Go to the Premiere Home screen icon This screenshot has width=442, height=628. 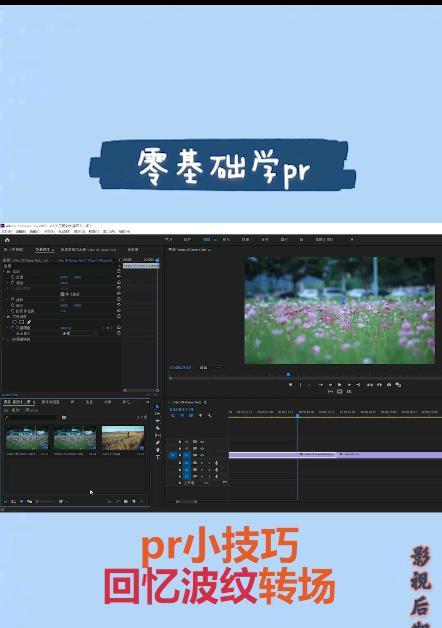point(7,240)
